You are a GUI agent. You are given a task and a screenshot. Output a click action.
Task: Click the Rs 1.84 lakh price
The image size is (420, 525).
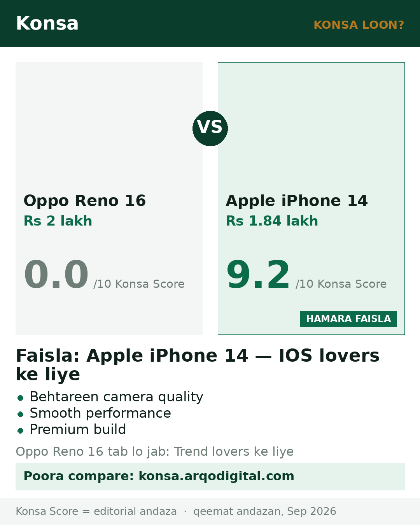pyautogui.click(x=272, y=221)
